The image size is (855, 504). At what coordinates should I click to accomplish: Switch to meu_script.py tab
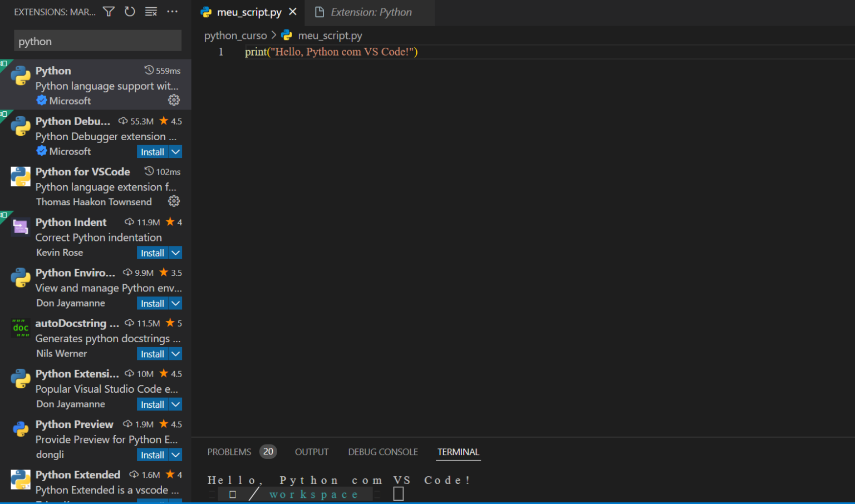(x=249, y=12)
